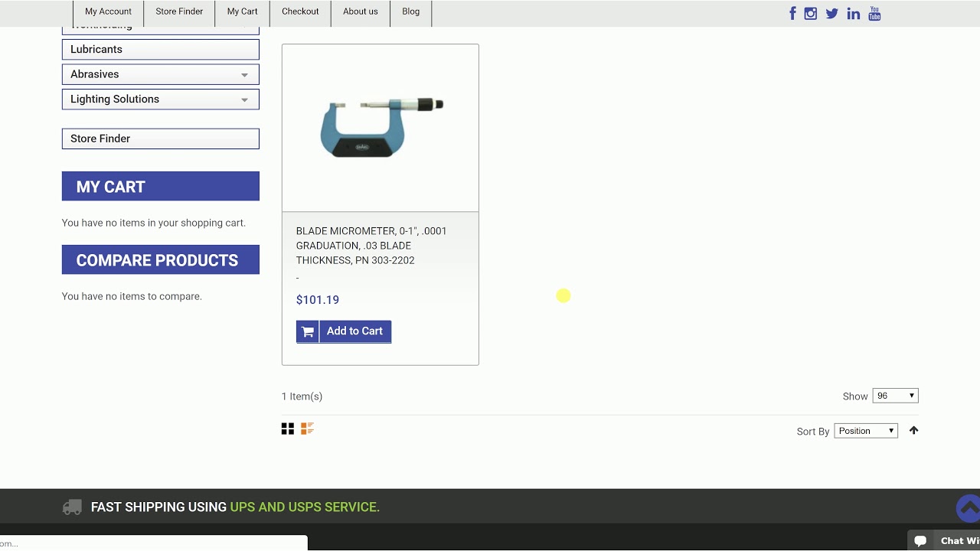Screen dimensions: 980x551
Task: Switch to grid view icon
Action: [x=288, y=429]
